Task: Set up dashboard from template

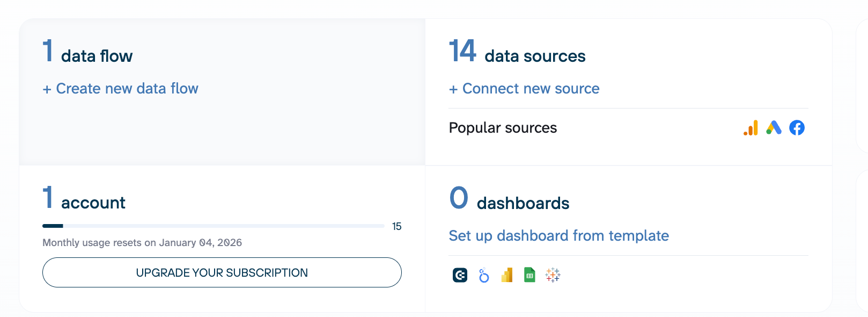Action: click(558, 236)
